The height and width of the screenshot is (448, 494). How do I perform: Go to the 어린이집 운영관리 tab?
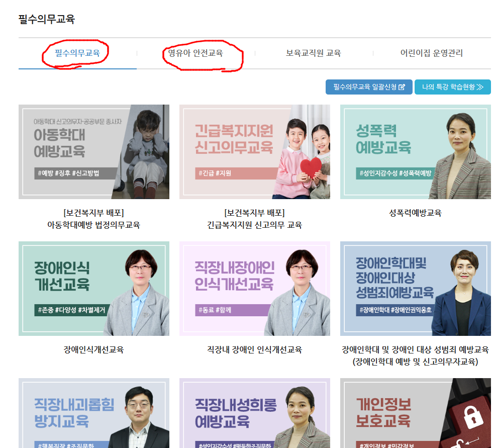click(x=432, y=53)
